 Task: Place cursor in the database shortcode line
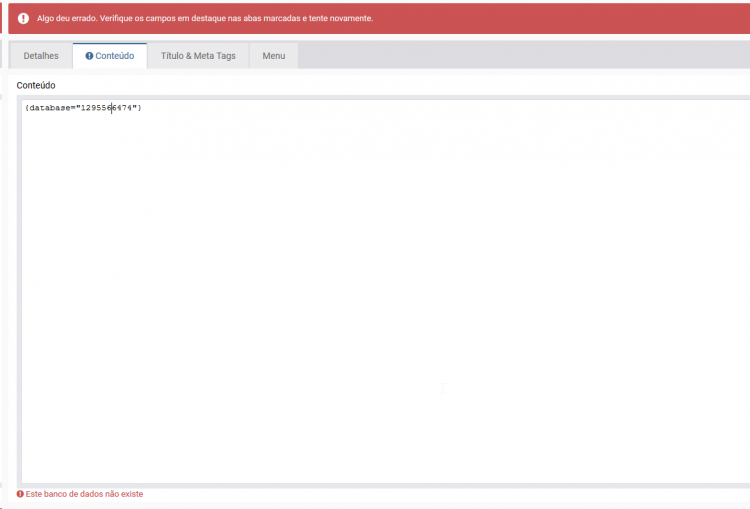(x=84, y=107)
